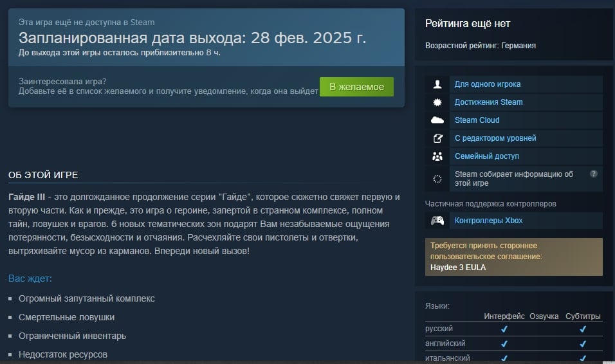Open 'Контроллеры Xbox' link

point(489,221)
